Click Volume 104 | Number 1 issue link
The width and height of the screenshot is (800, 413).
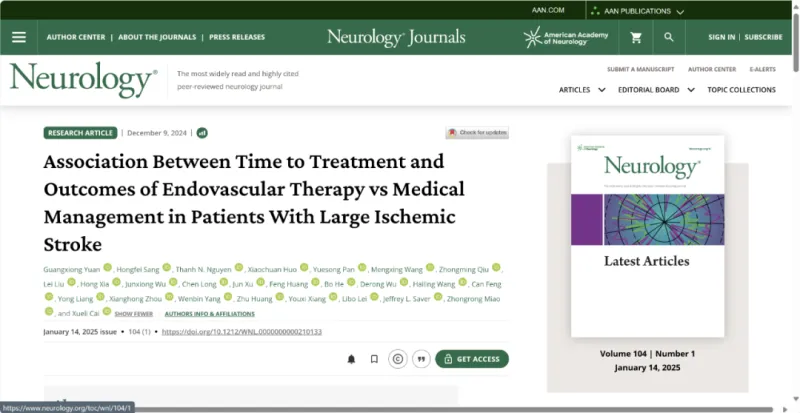647,354
